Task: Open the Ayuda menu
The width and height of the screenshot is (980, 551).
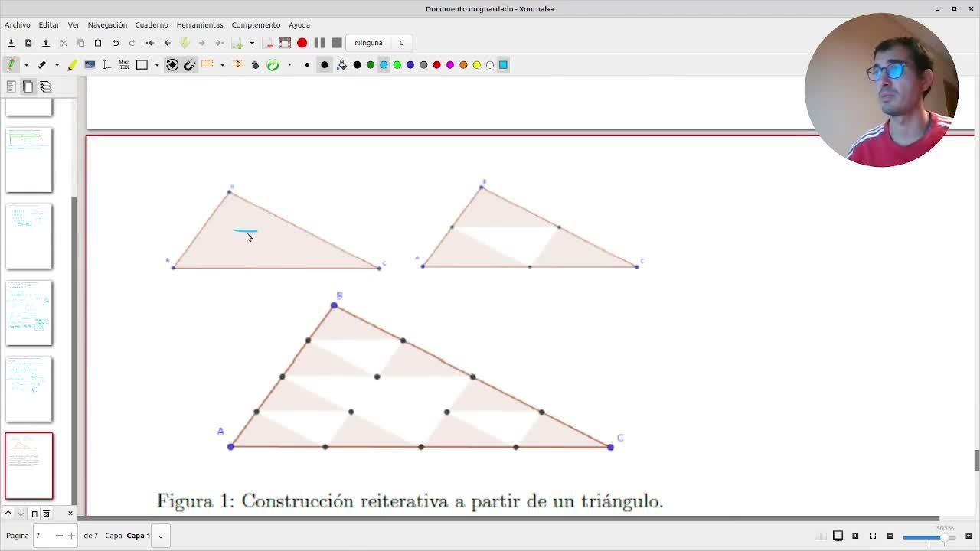Action: point(299,24)
